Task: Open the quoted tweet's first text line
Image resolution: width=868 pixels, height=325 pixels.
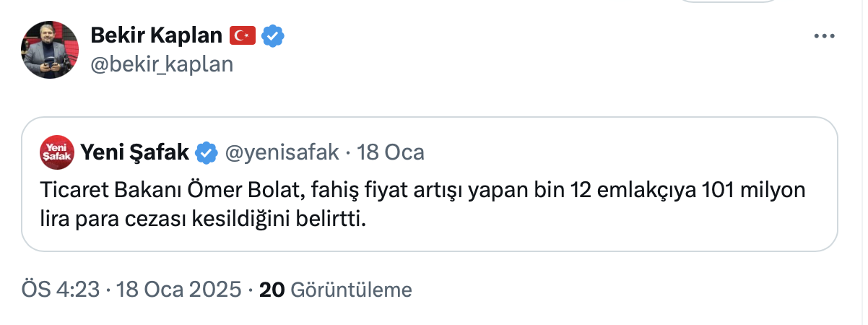Action: (422, 191)
